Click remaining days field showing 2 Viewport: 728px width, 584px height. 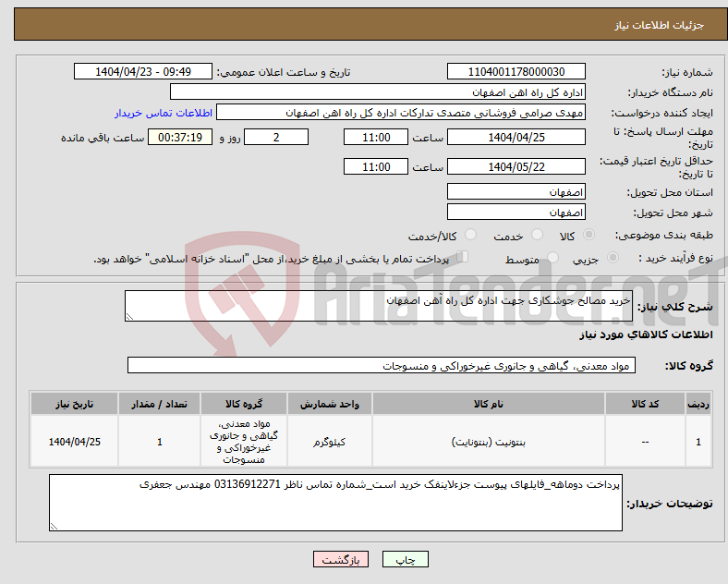pos(276,138)
